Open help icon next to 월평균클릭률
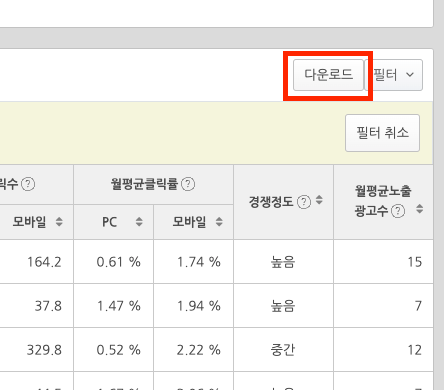The image size is (444, 390). coord(188,184)
